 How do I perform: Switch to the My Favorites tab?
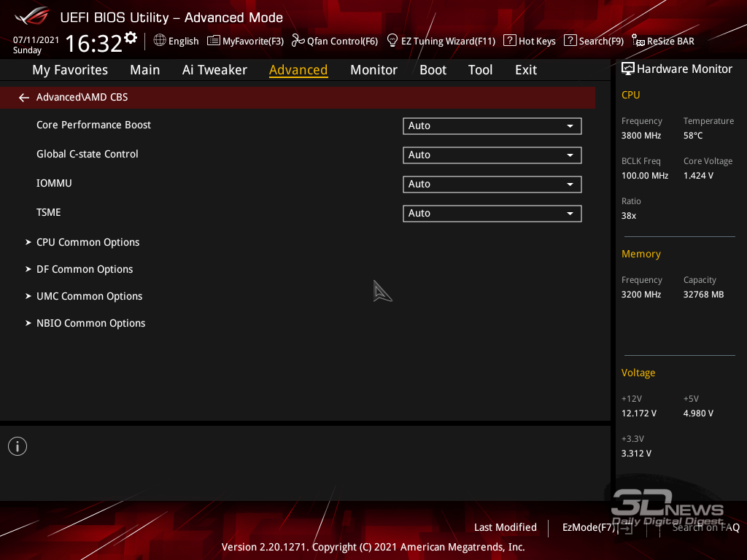(x=70, y=70)
